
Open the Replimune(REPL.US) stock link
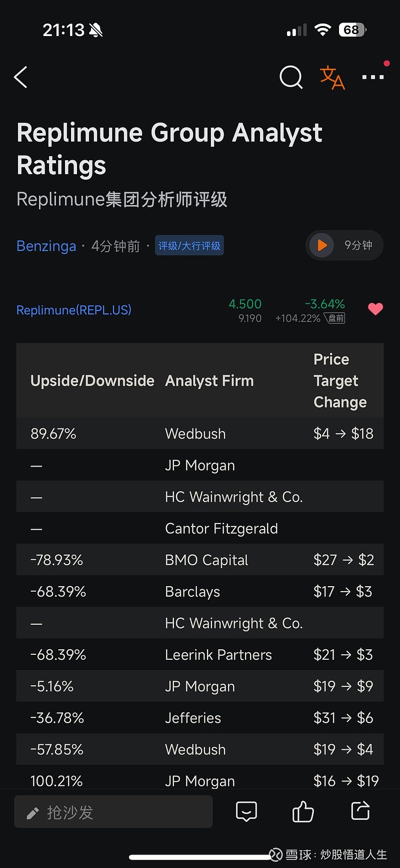[74, 310]
